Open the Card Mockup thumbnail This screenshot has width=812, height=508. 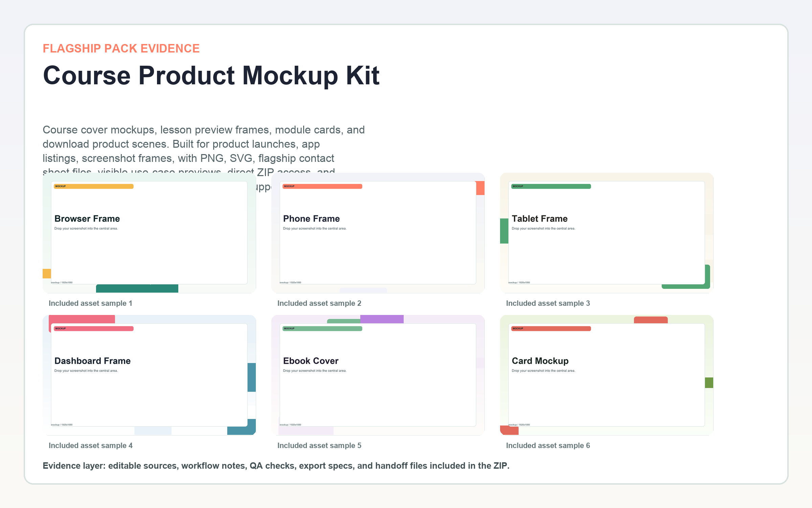click(607, 375)
